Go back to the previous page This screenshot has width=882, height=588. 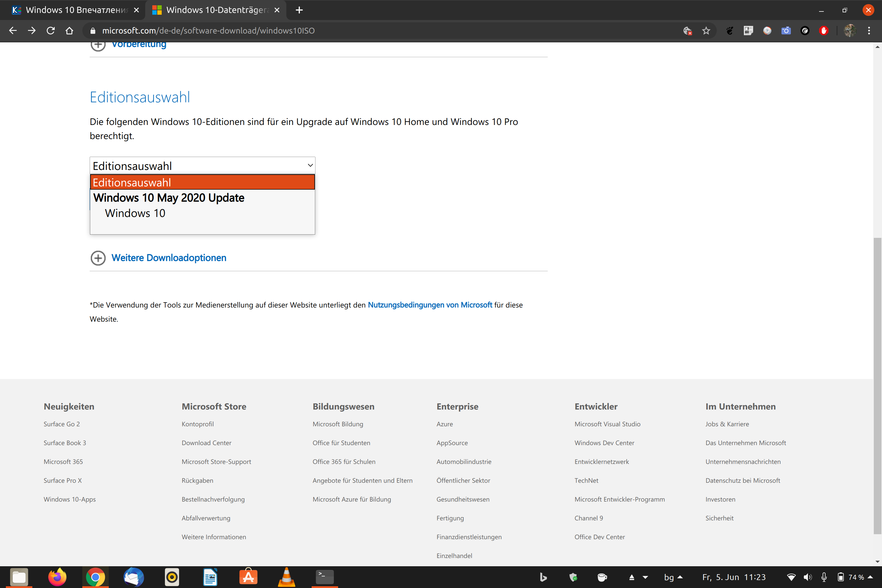(x=13, y=31)
